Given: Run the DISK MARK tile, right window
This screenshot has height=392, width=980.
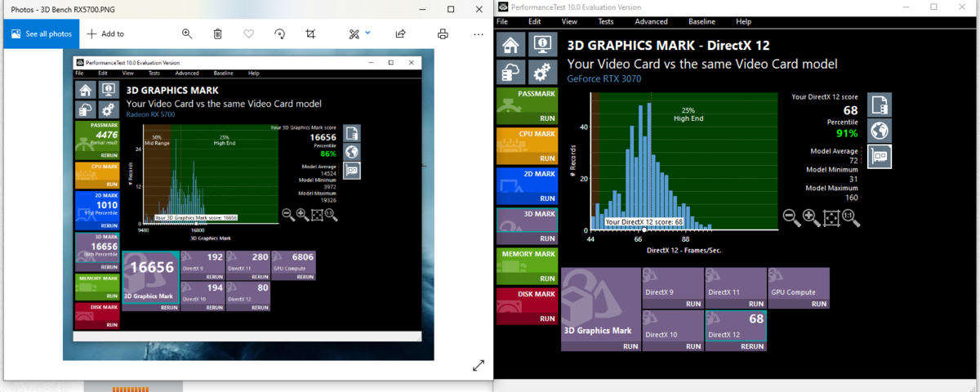Looking at the screenshot, I should 527,306.
